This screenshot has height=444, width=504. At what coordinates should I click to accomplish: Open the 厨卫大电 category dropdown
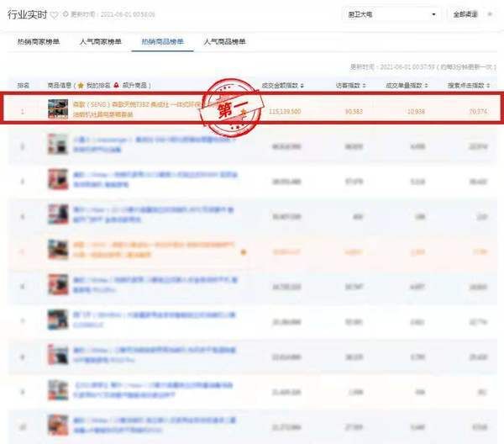tap(392, 14)
